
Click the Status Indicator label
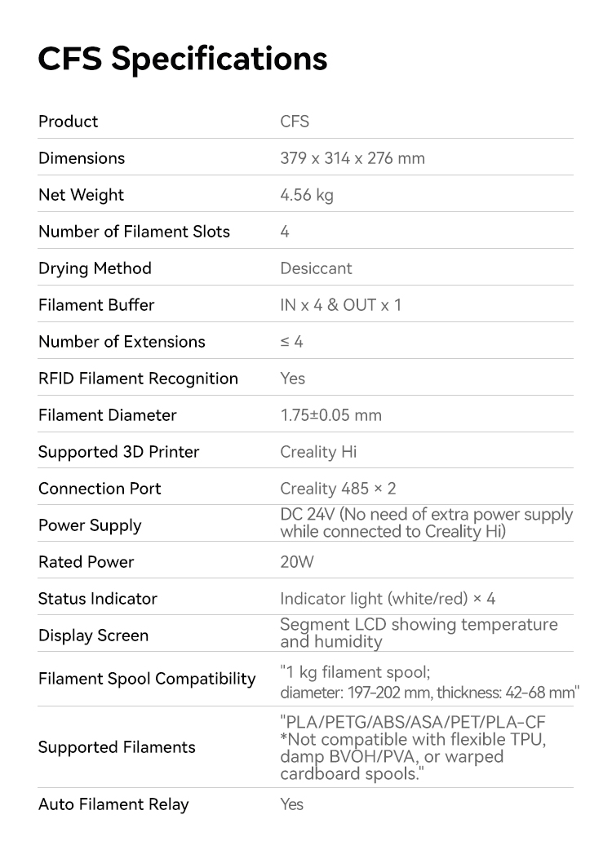[97, 599]
